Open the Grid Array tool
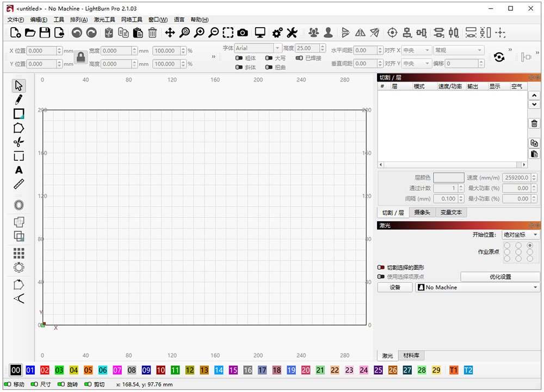Image resolution: width=544 pixels, height=392 pixels. point(18,253)
